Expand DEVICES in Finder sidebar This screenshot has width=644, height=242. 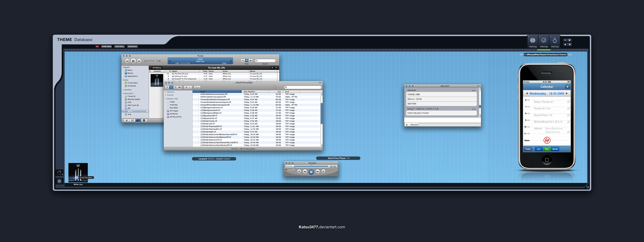click(166, 92)
